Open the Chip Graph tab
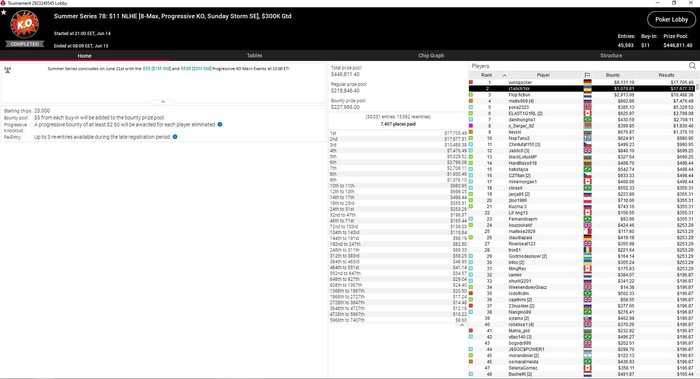 pos(431,55)
